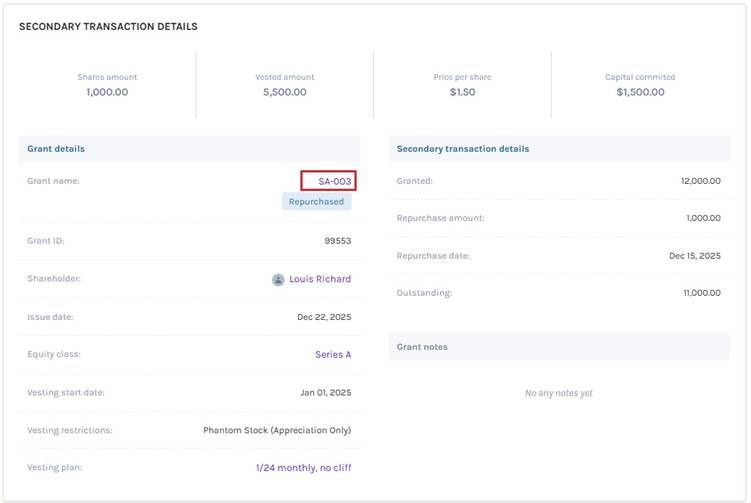Select the Grant ID value 99553
This screenshot has width=751, height=503.
pos(338,240)
